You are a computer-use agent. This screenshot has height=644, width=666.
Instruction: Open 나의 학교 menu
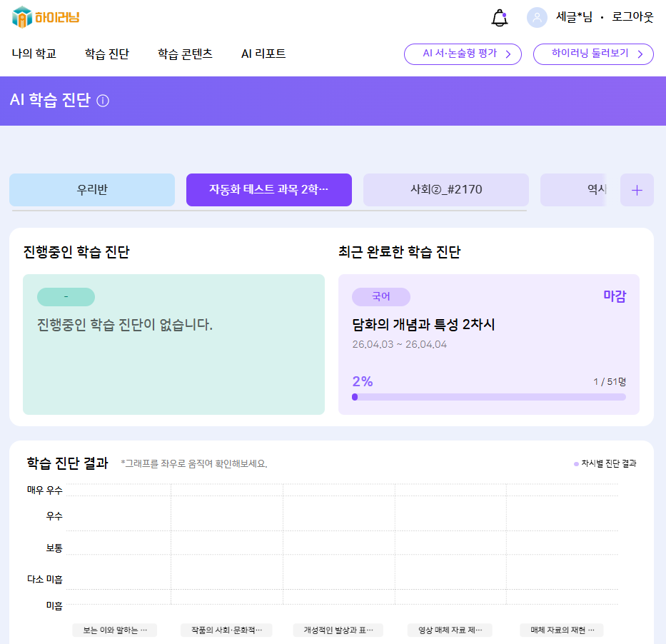(34, 54)
